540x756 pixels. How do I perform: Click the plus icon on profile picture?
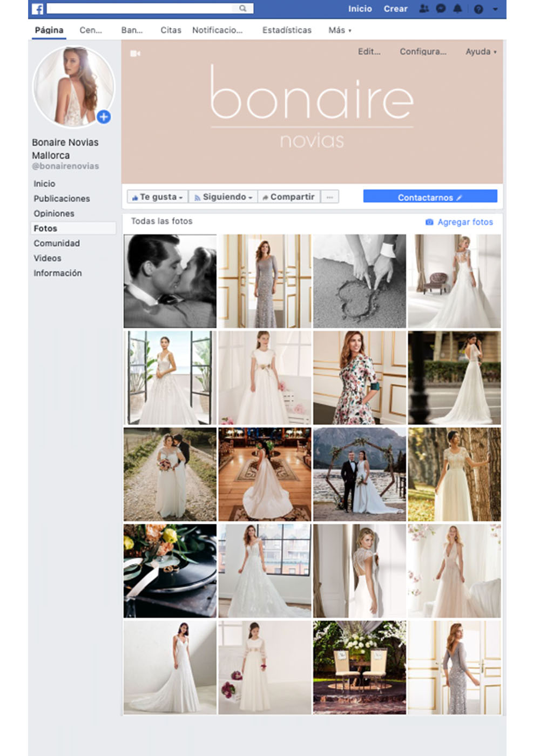(x=104, y=117)
